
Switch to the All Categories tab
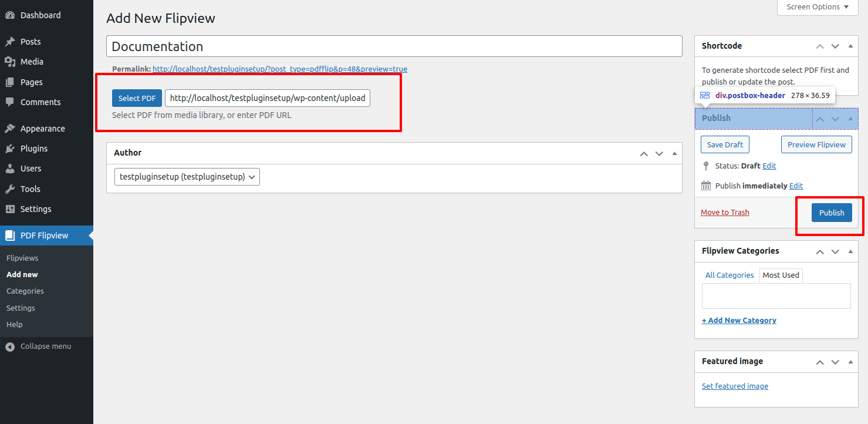pyautogui.click(x=729, y=275)
